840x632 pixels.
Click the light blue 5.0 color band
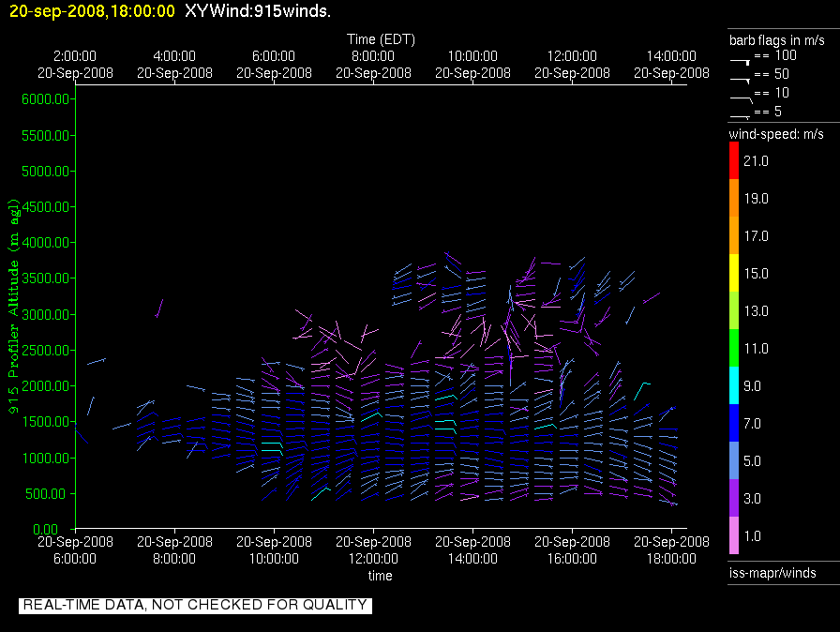tap(734, 460)
